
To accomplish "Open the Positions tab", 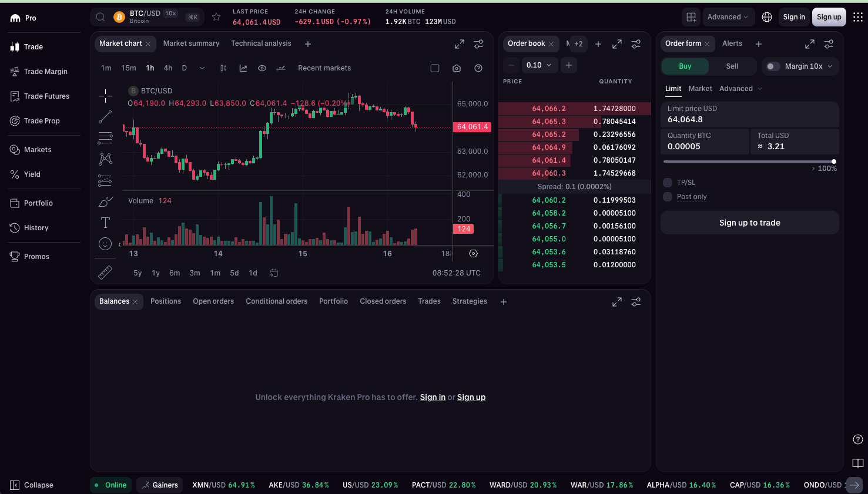I will pos(166,301).
